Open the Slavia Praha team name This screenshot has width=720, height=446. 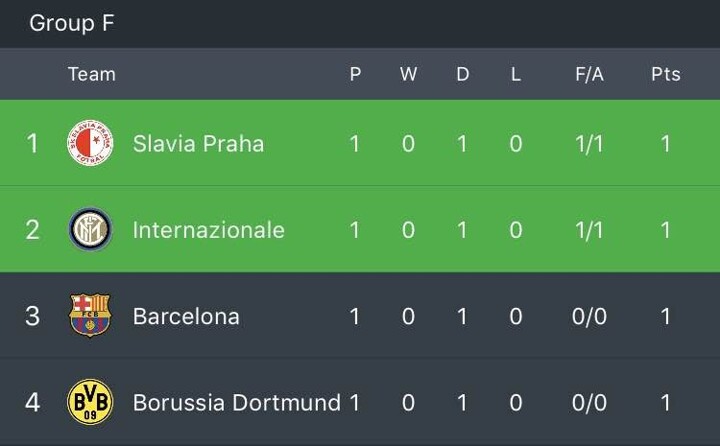tap(198, 143)
